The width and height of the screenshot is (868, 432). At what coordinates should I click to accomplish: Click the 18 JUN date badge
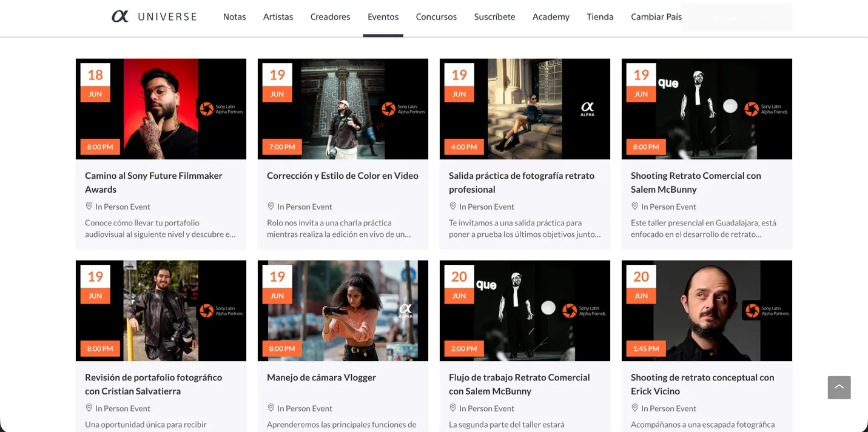tap(95, 82)
